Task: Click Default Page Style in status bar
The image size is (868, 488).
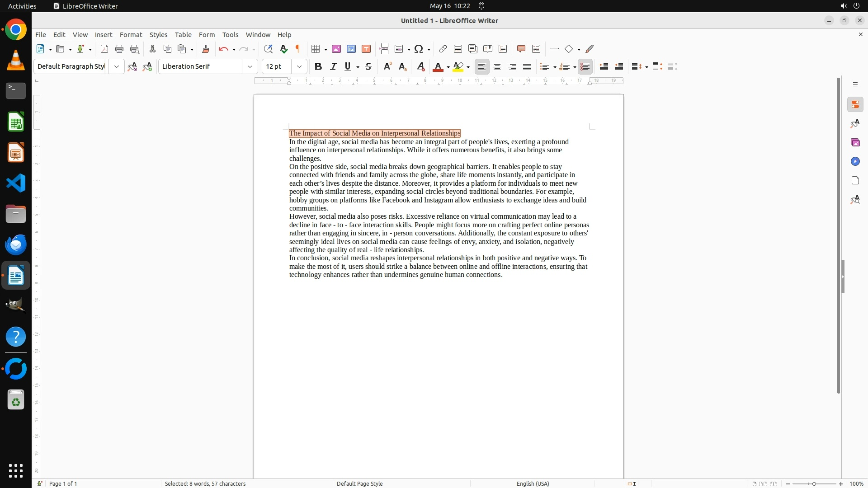Action: pyautogui.click(x=359, y=483)
